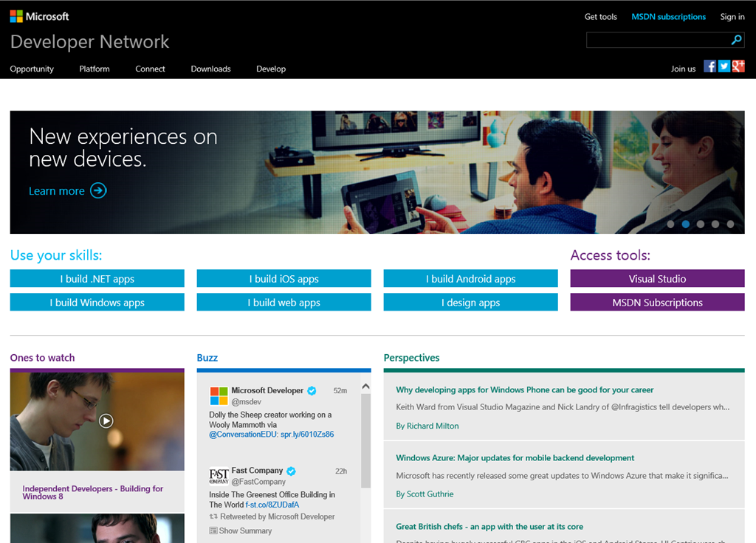Screen dimensions: 756x543
Task: Open Independent Developers - Building for Windows 8
Action: tap(92, 492)
